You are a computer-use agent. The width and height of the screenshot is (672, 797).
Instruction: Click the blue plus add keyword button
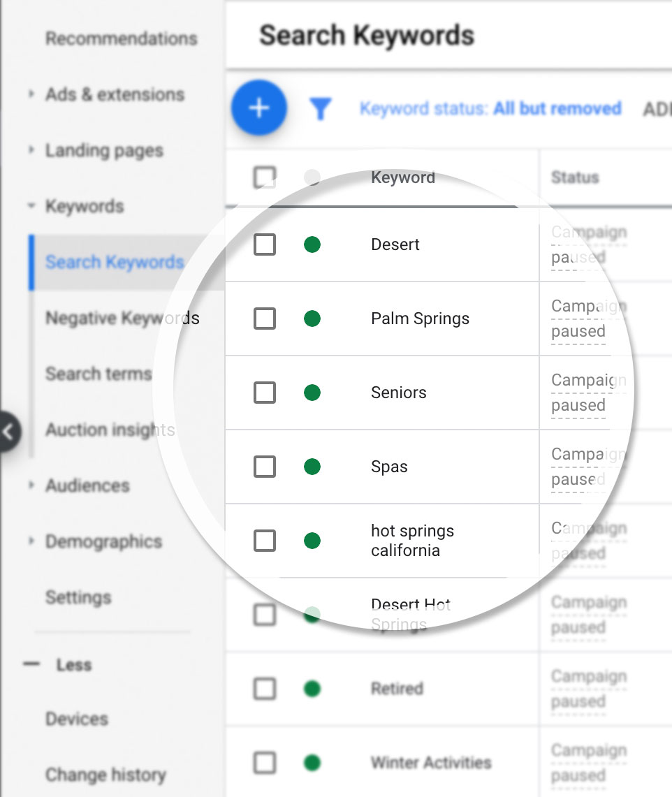pos(258,108)
